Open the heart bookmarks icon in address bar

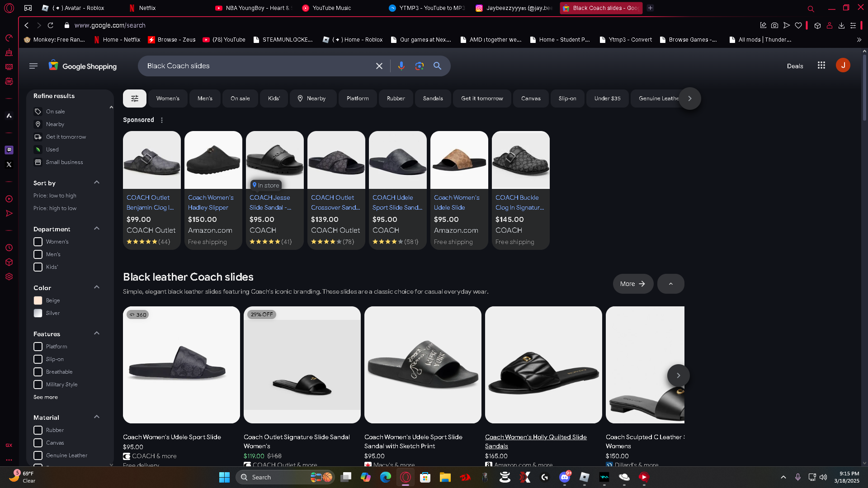pyautogui.click(x=798, y=25)
